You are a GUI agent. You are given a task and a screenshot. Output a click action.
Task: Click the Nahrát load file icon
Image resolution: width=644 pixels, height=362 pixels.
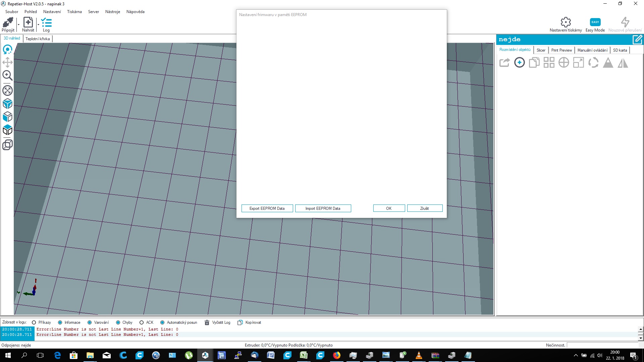(28, 22)
